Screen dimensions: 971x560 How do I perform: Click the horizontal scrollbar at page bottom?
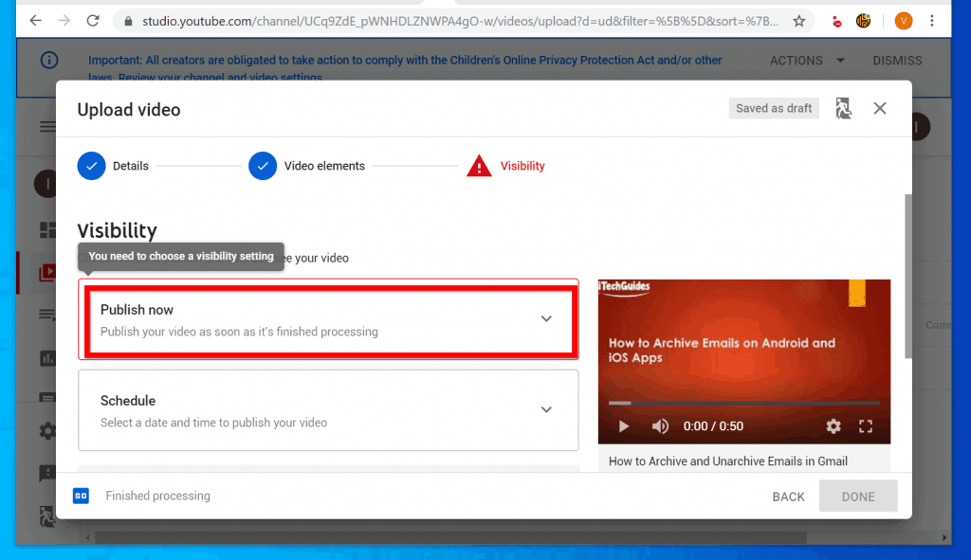[450, 537]
